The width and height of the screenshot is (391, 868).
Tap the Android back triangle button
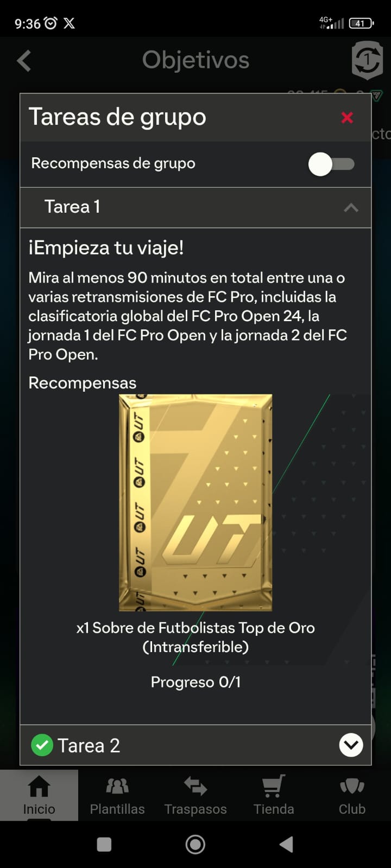click(286, 844)
